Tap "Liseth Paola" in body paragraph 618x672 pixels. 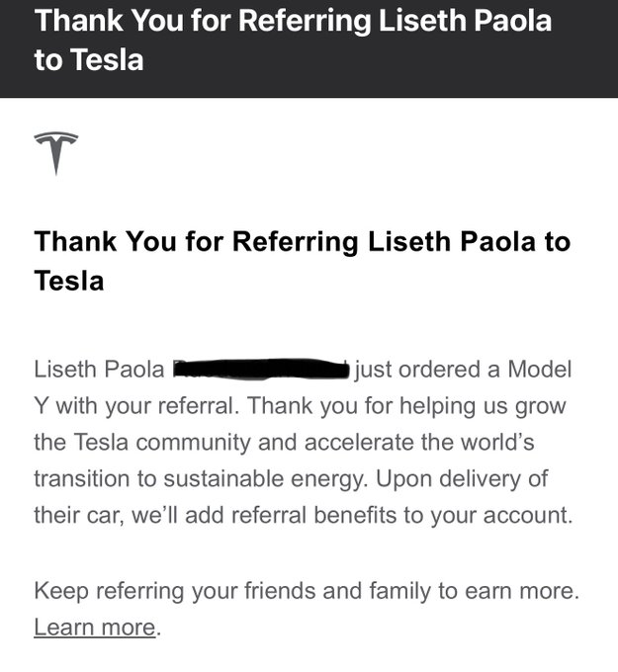(99, 369)
